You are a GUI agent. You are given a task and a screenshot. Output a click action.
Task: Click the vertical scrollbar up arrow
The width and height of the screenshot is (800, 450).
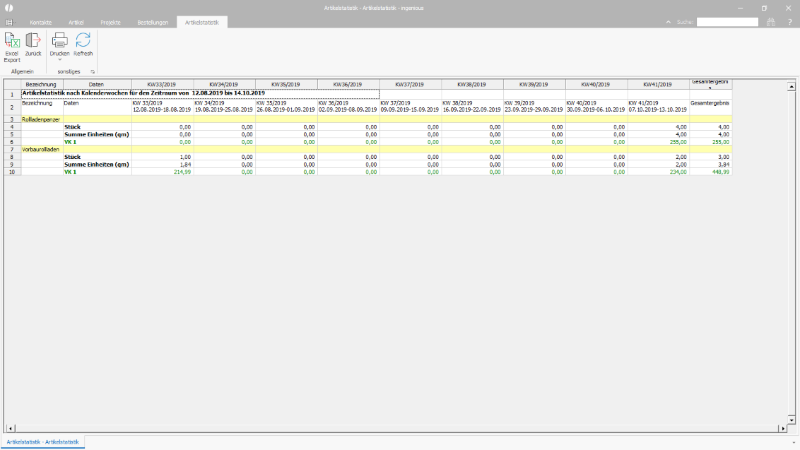(791, 87)
